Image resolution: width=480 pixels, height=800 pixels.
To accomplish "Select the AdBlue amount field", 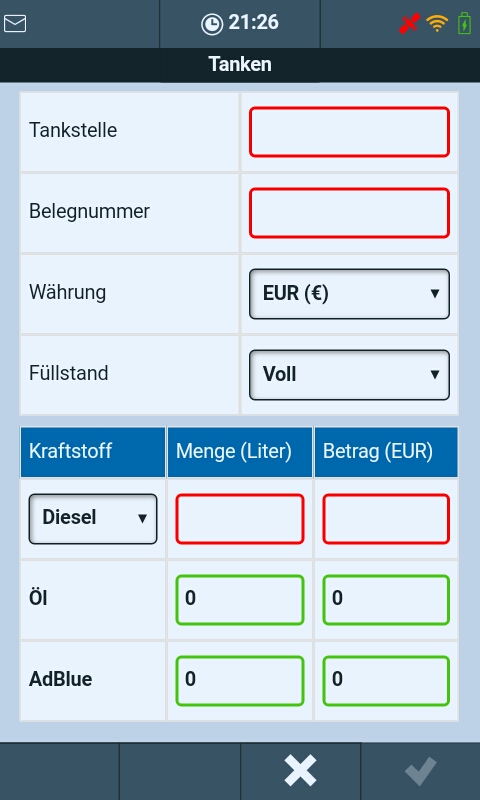I will (386, 681).
